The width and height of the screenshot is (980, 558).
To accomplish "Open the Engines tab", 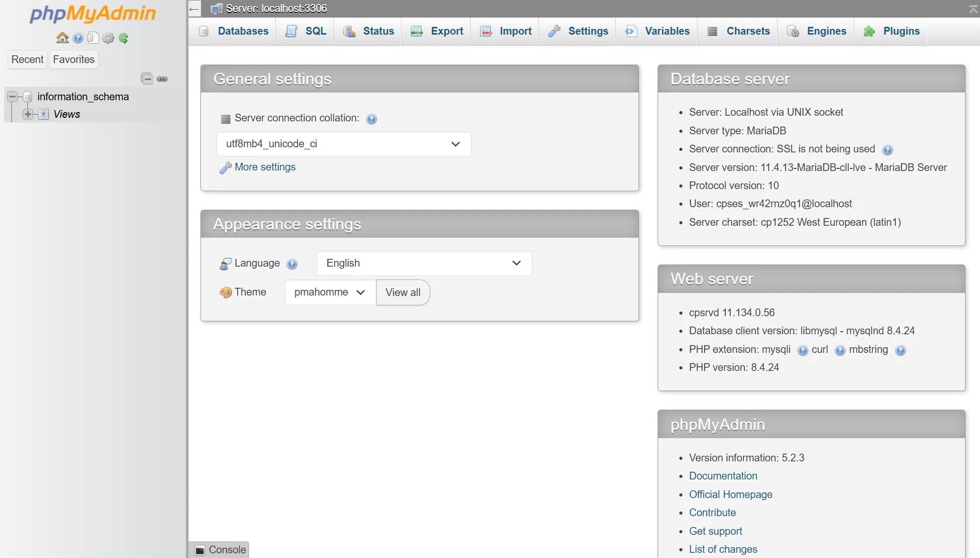I will (816, 31).
